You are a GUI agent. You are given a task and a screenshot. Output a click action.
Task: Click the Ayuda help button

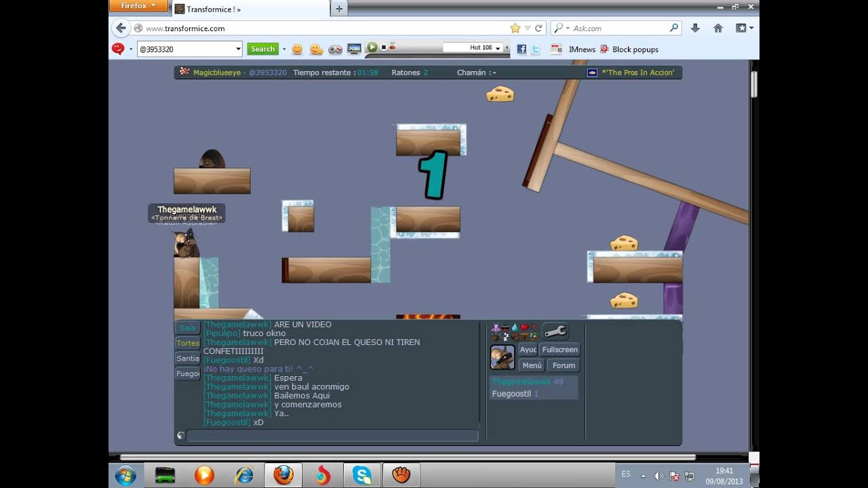point(528,350)
